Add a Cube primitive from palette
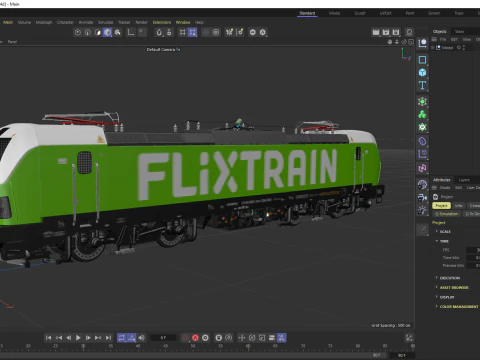Screen dimensions: 480x360 (x=422, y=72)
